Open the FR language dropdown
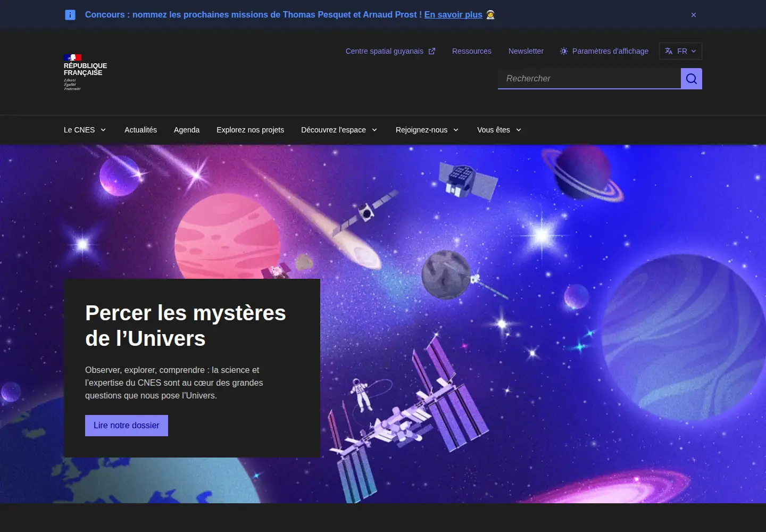This screenshot has height=532, width=766. click(681, 51)
